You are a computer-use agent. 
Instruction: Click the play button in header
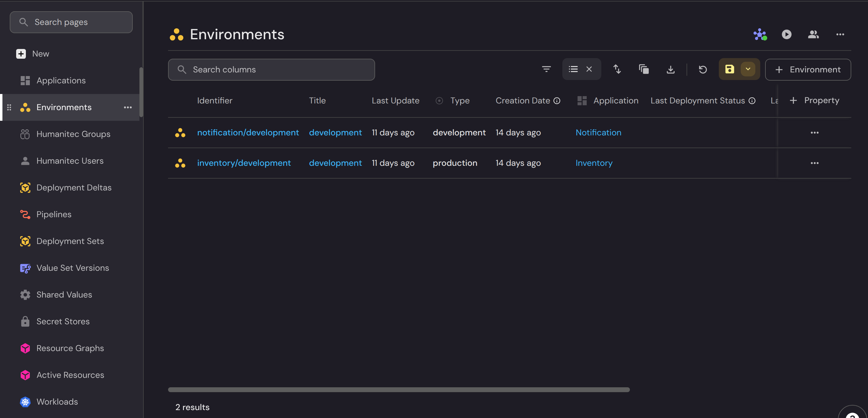pyautogui.click(x=786, y=34)
